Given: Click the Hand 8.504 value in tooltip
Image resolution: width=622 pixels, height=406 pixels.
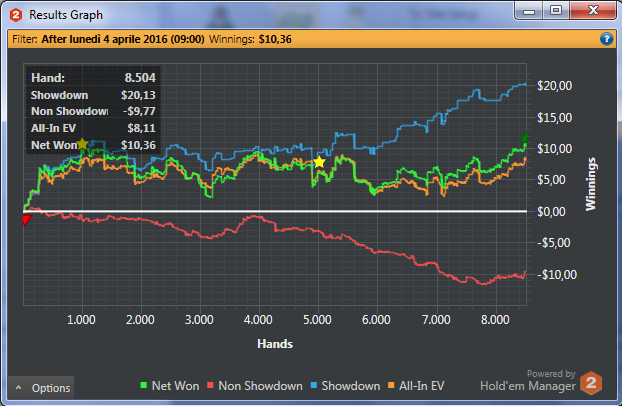Looking at the screenshot, I should (x=140, y=78).
